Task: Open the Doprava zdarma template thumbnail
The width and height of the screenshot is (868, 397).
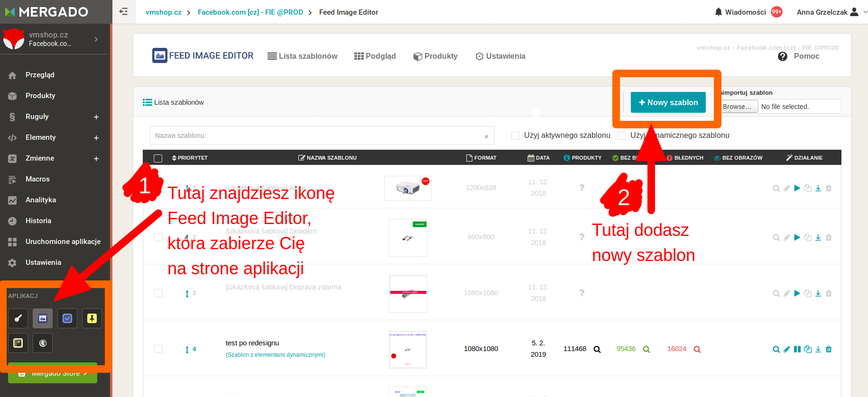Action: 408,294
